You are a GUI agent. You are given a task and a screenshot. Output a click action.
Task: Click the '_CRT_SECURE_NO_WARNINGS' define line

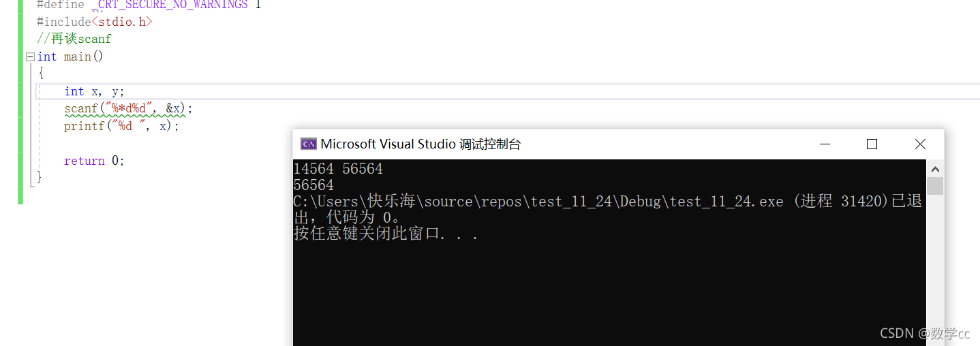(149, 5)
